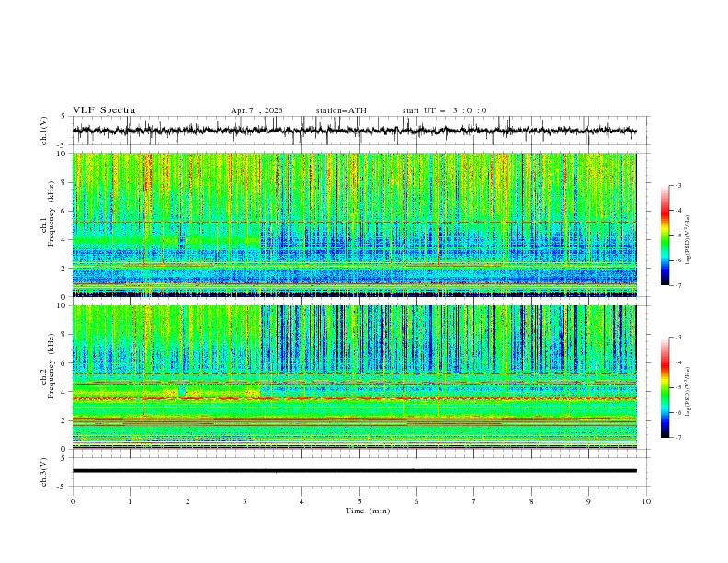Click the "log(PSD)(V²/Hz)" label beside ch.2 colorbar
728x563 pixels.
pos(688,392)
